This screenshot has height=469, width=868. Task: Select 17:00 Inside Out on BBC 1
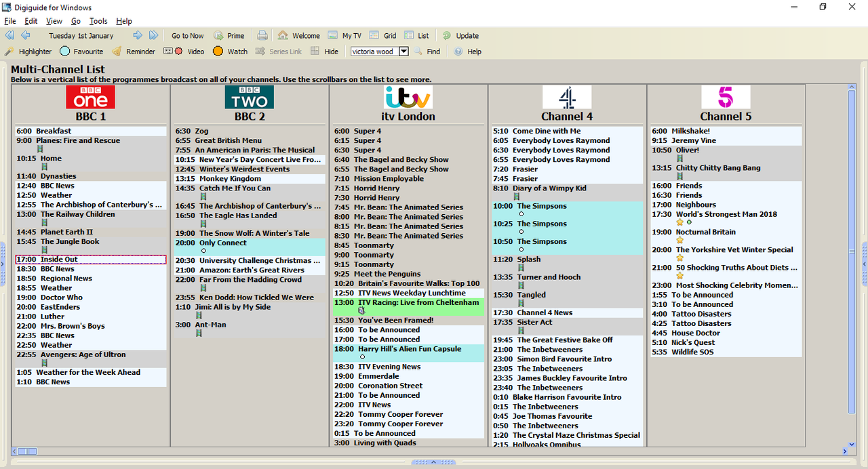point(91,260)
